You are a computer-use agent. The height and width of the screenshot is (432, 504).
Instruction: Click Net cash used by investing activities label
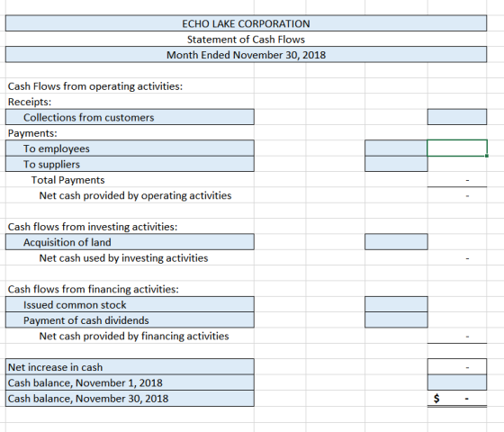pyautogui.click(x=123, y=257)
